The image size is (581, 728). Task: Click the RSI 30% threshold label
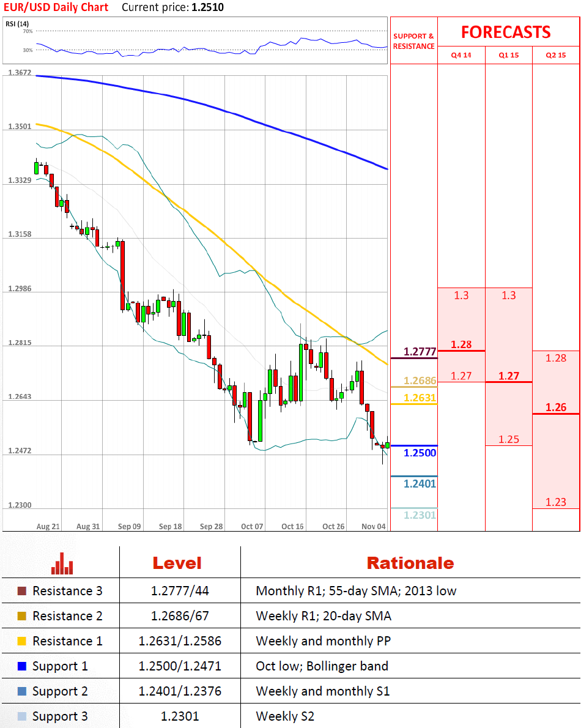[28, 50]
